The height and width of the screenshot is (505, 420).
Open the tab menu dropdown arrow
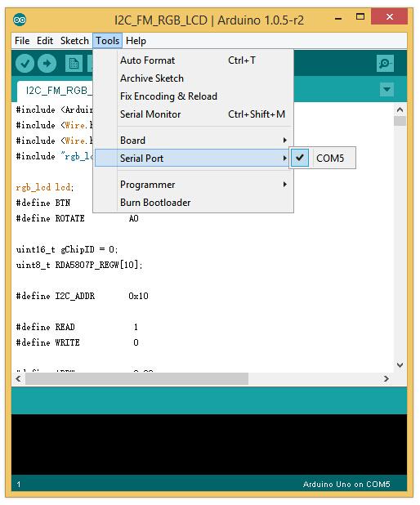click(386, 89)
